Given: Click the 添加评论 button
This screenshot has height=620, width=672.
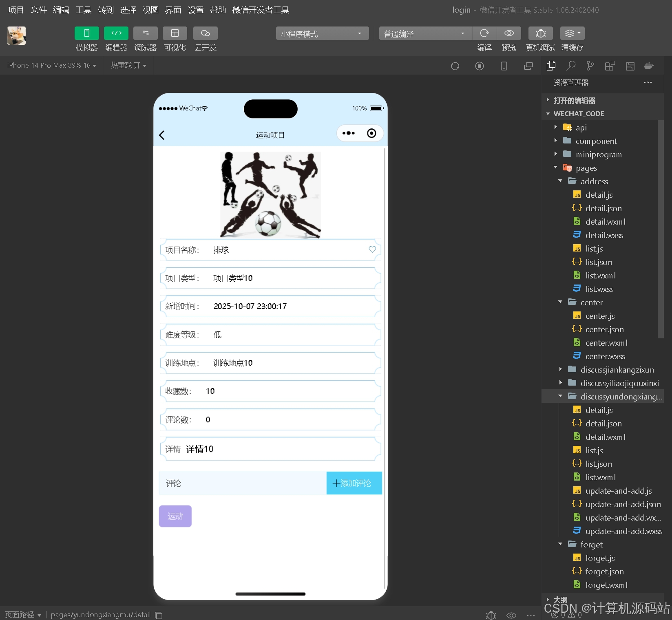Looking at the screenshot, I should coord(354,483).
